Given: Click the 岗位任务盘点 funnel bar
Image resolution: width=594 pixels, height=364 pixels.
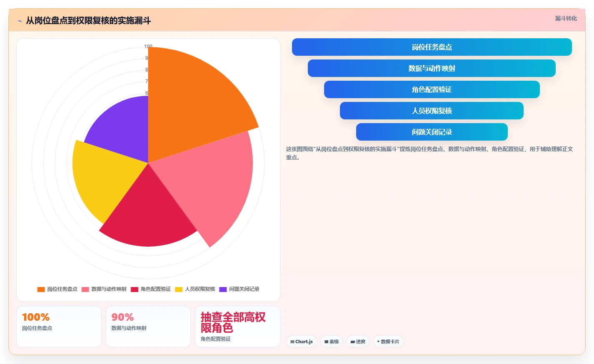Looking at the screenshot, I should [x=432, y=47].
